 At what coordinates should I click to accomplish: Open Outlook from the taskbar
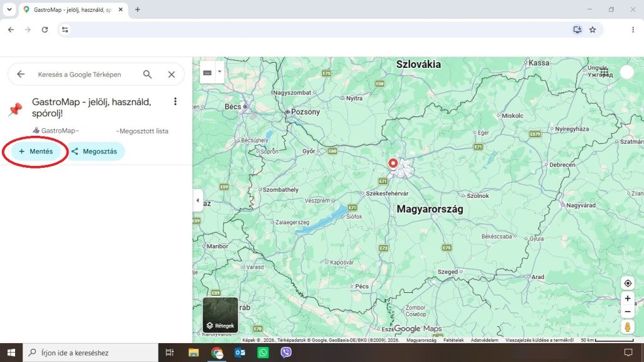pyautogui.click(x=240, y=353)
